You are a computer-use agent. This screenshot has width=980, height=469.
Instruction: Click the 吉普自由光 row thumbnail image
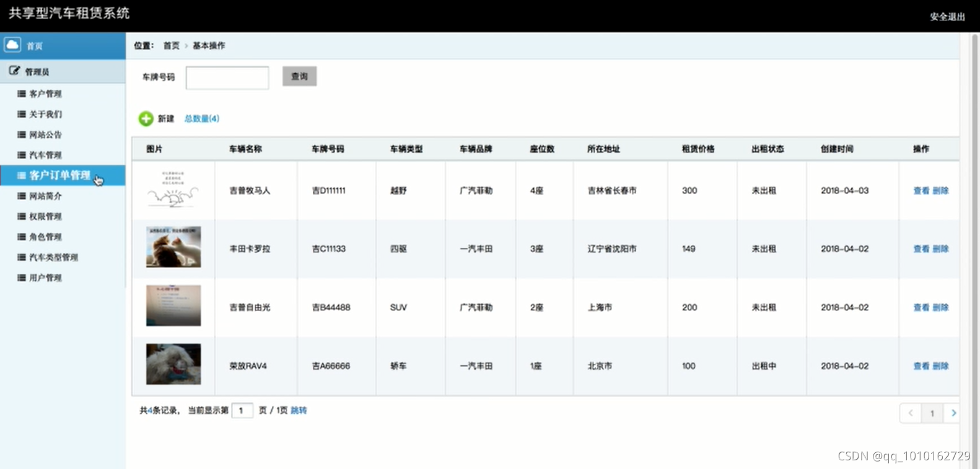173,305
